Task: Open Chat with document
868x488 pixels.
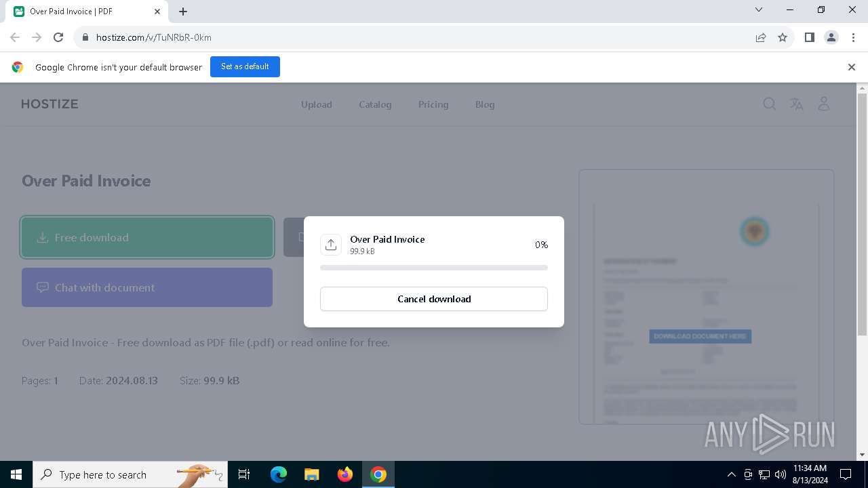Action: [x=147, y=287]
